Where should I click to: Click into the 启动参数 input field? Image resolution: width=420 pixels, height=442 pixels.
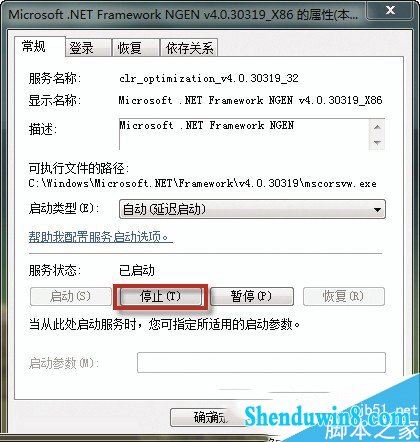coord(261,362)
